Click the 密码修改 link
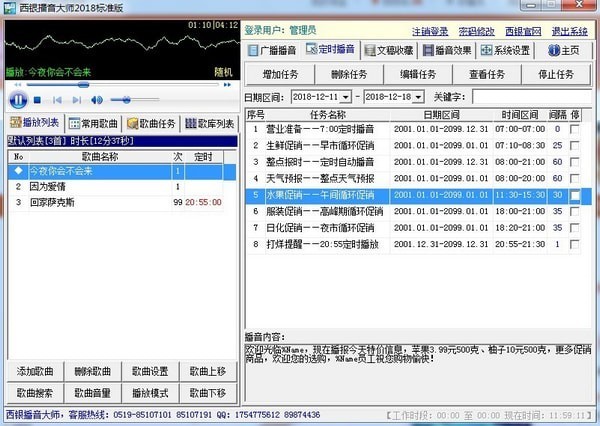 click(x=476, y=31)
